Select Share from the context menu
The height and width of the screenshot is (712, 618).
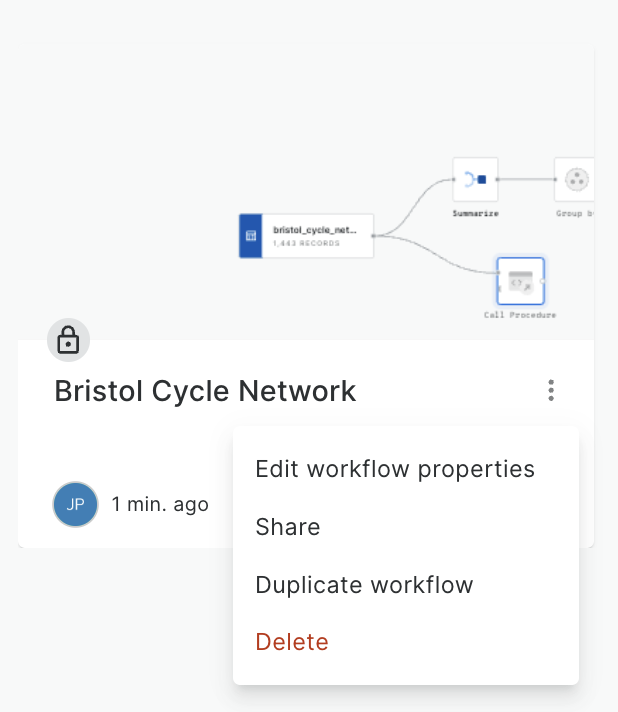(x=288, y=527)
